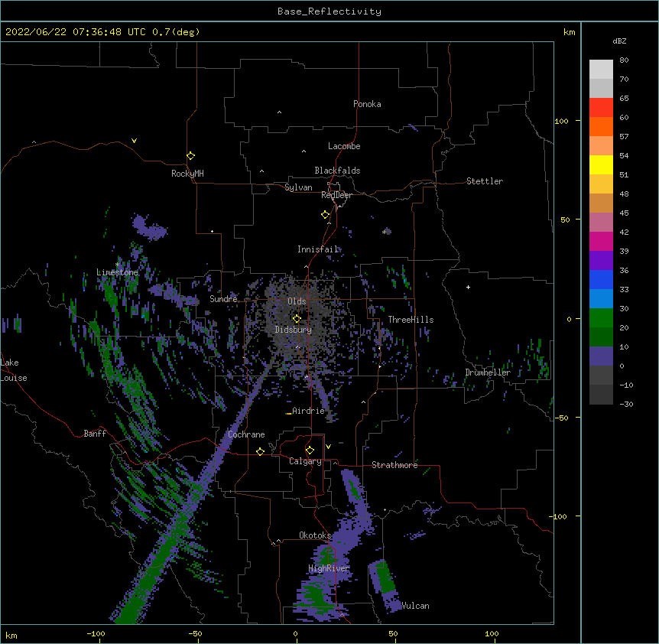Select the magenta 42-39 dBZ legend swatch
Viewport: 659px width, 644px height.
(601, 241)
